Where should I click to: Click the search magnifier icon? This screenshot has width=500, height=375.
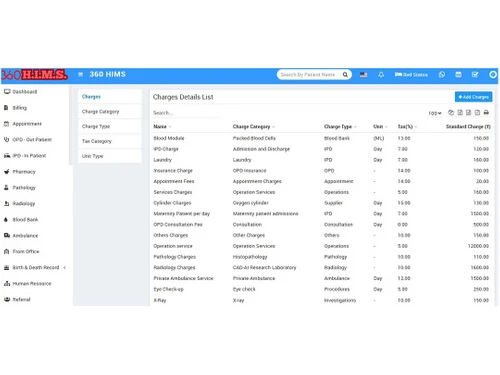click(345, 75)
